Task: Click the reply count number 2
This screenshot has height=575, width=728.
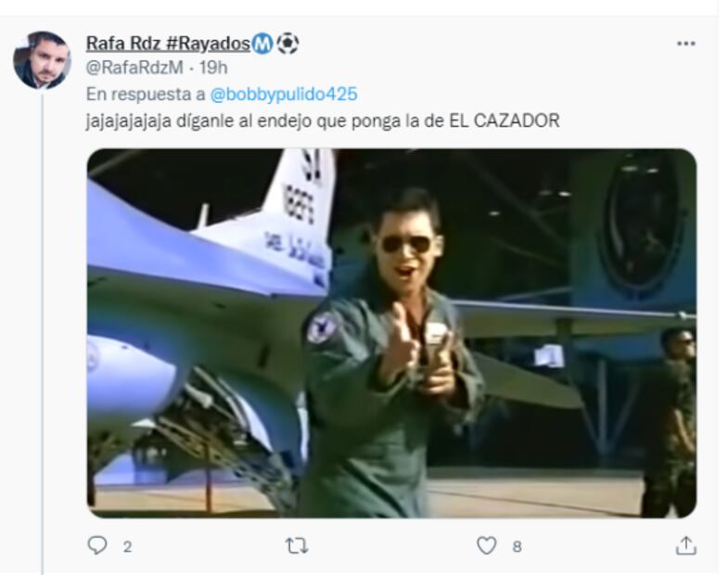Action: (127, 546)
